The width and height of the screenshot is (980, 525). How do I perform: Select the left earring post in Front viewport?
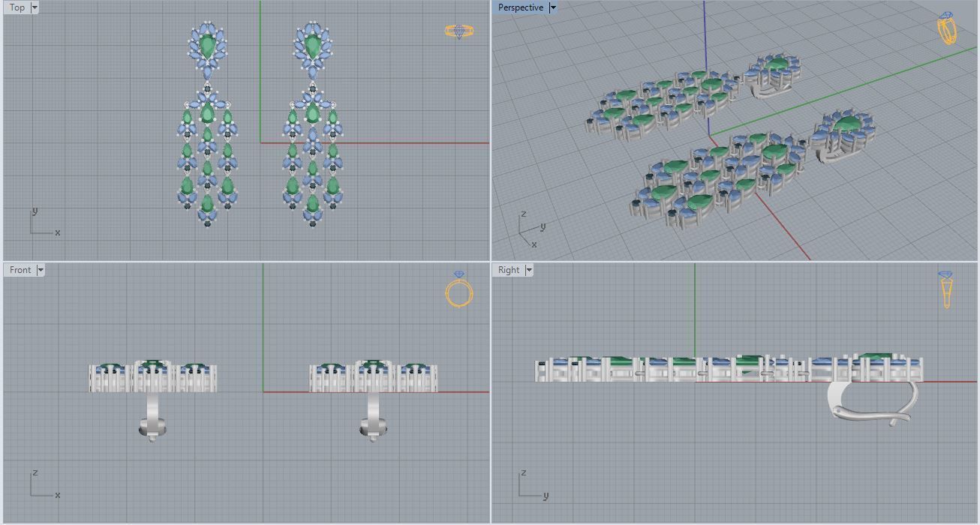152,416
